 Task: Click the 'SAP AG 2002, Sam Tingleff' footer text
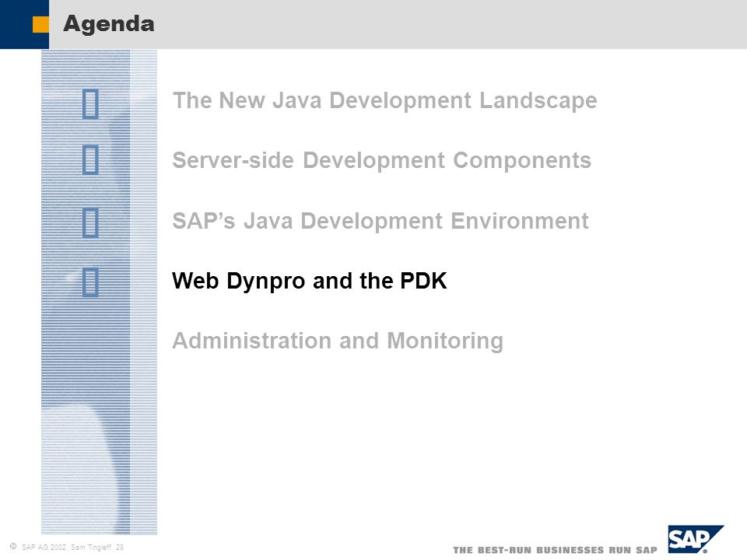[x=67, y=547]
